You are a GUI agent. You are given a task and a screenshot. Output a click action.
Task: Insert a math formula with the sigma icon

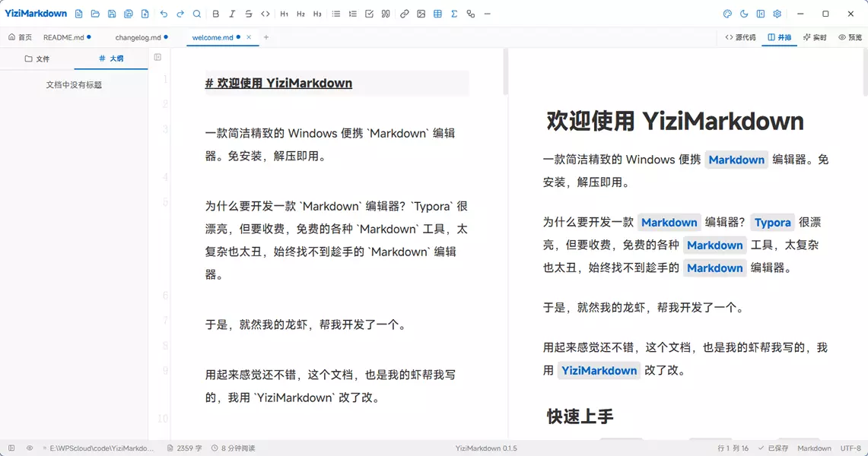(x=454, y=14)
